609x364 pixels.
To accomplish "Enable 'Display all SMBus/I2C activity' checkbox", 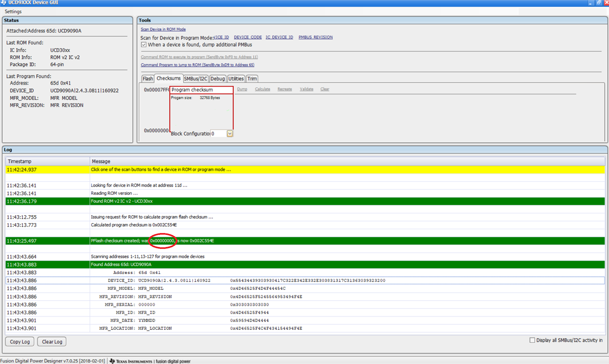I will click(x=532, y=340).
